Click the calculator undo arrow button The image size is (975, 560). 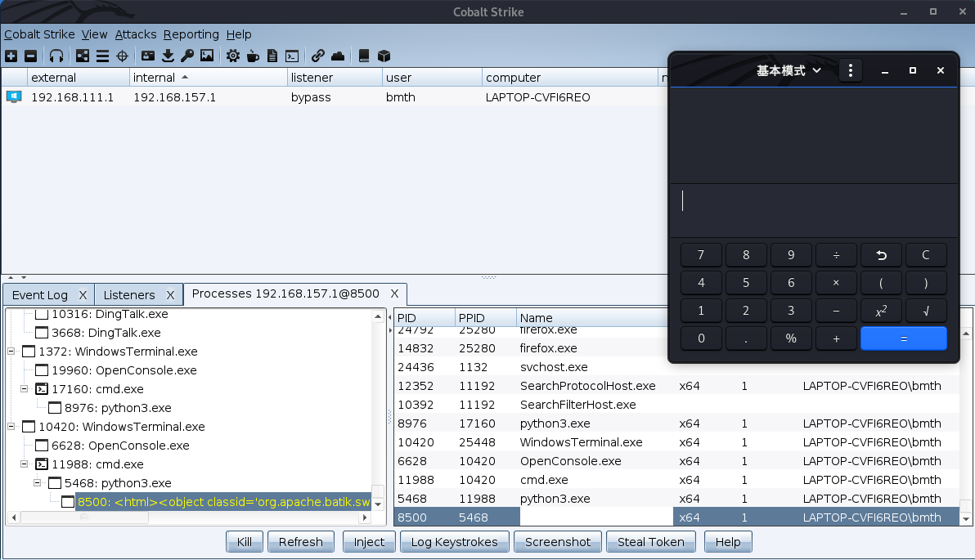click(x=881, y=255)
